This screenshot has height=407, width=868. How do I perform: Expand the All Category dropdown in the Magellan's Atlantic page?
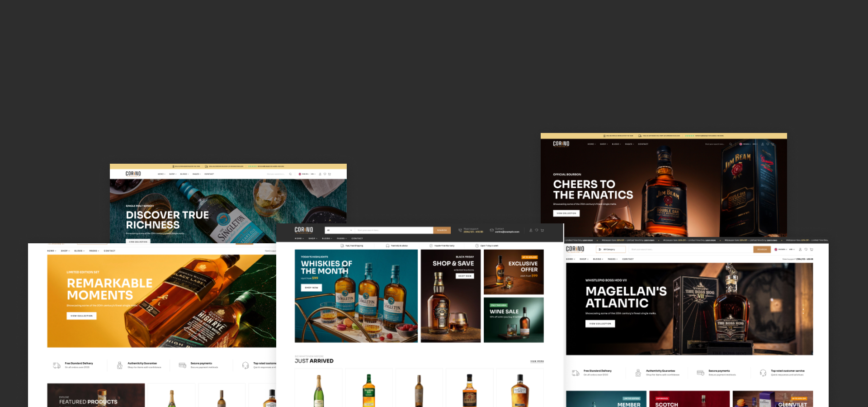pyautogui.click(x=611, y=249)
